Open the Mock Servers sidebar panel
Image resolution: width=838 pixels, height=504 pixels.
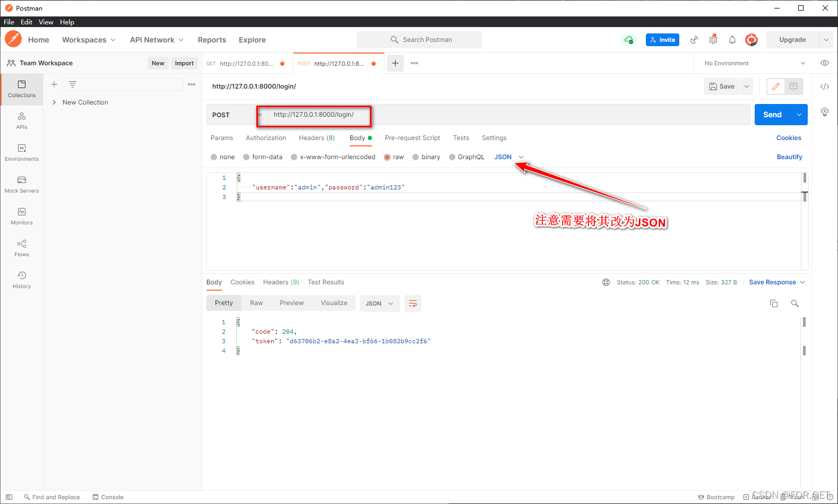[22, 185]
